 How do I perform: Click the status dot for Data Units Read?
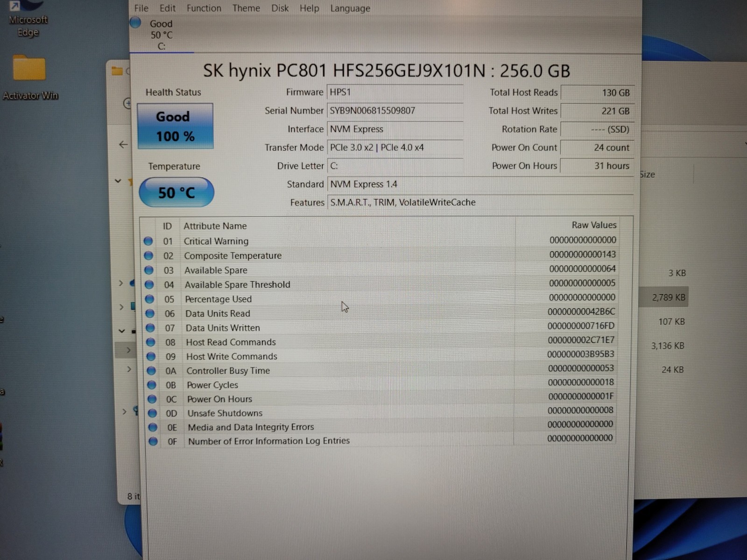tap(150, 313)
